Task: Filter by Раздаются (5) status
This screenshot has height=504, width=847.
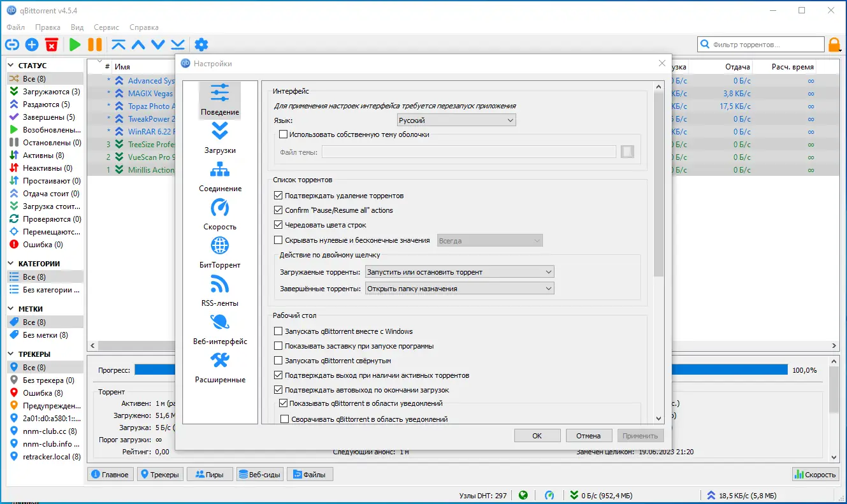Action: point(45,104)
